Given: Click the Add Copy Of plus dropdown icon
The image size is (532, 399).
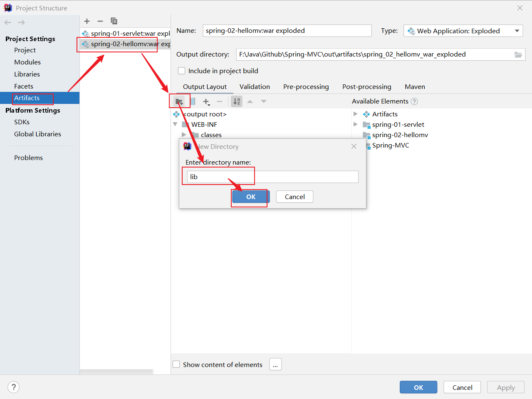Looking at the screenshot, I should pos(206,101).
